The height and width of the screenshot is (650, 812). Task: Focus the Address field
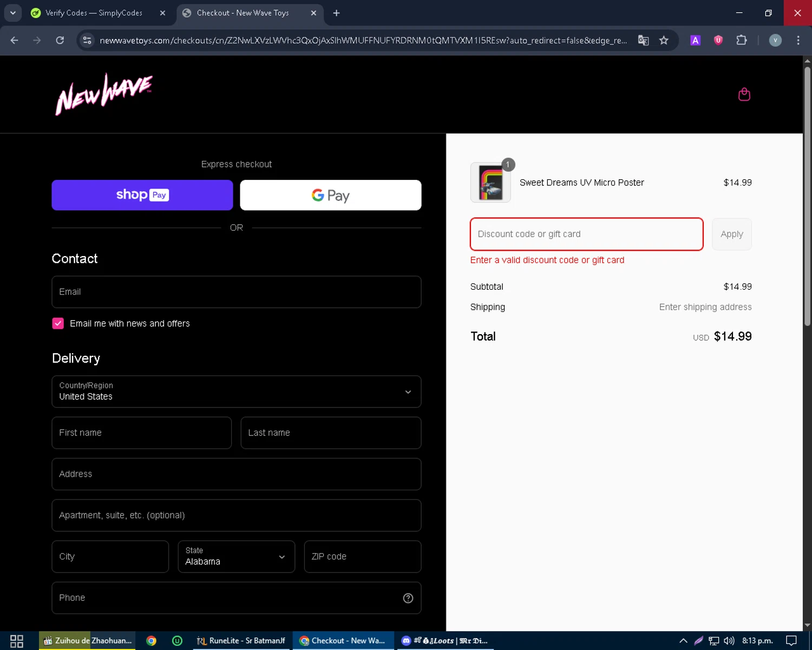pyautogui.click(x=237, y=474)
